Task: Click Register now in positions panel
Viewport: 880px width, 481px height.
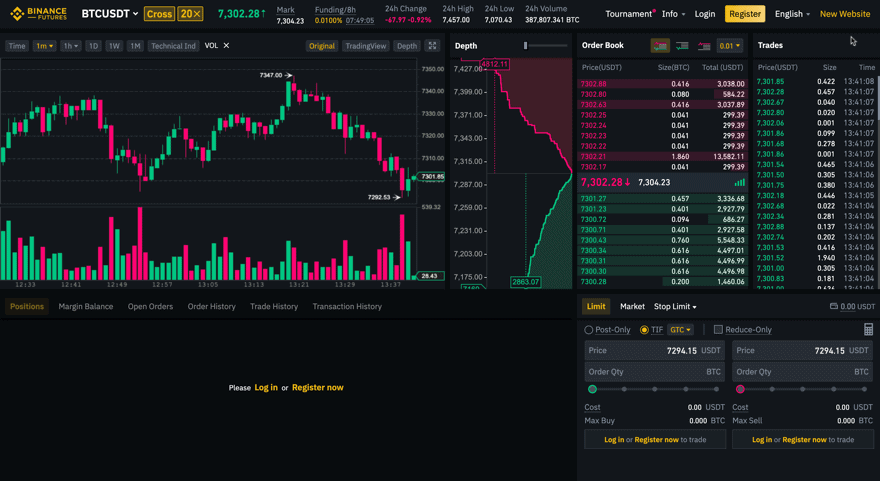Action: click(318, 387)
